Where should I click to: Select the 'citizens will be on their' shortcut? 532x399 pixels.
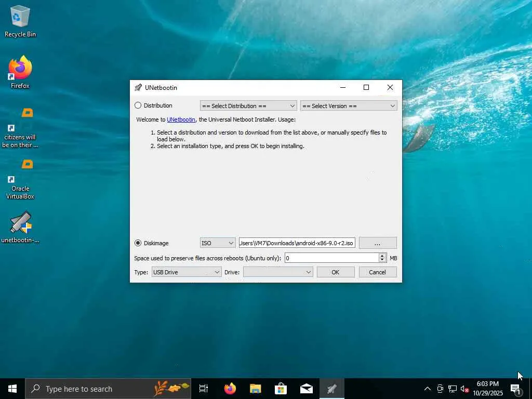tap(20, 128)
